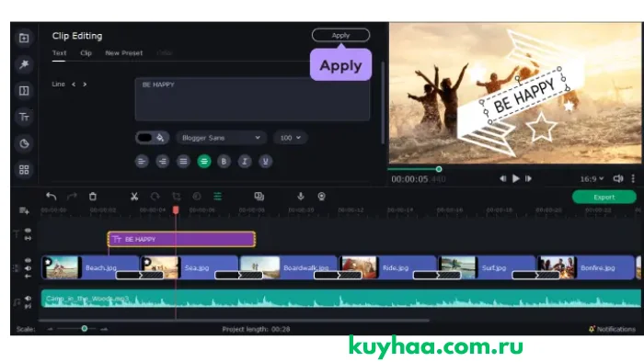Click the scale zoom-out icon
Screen dimensions: 644x362
pyautogui.click(x=50, y=329)
